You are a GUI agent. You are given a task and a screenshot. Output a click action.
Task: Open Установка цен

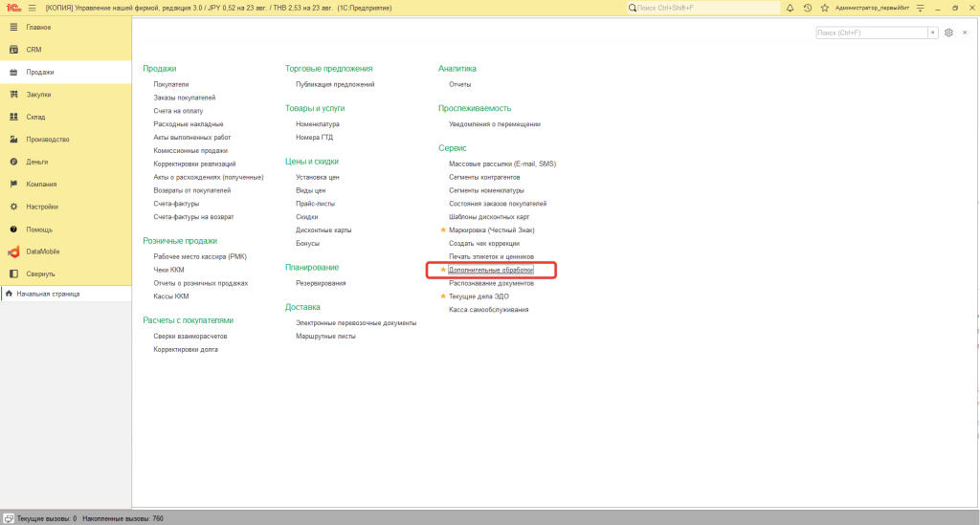point(318,177)
